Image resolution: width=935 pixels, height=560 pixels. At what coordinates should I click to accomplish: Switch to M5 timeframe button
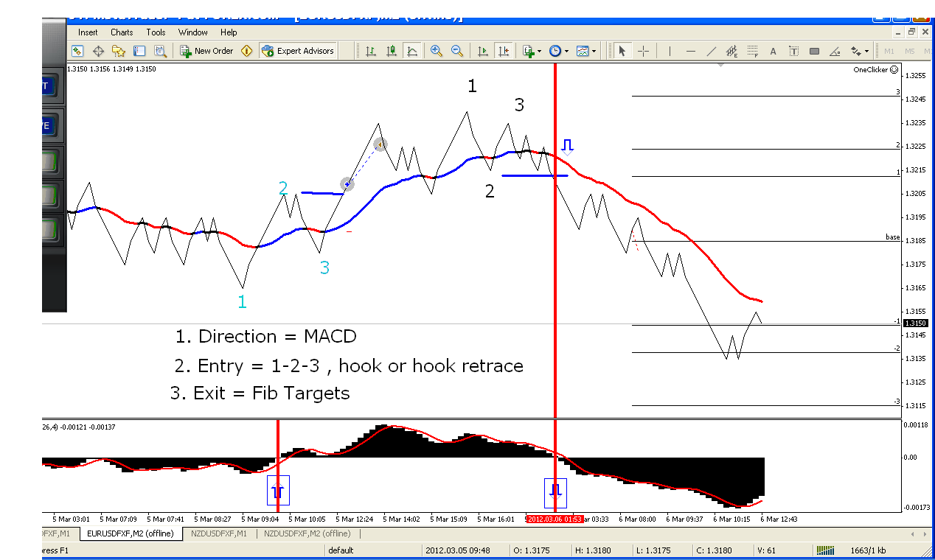tap(910, 51)
